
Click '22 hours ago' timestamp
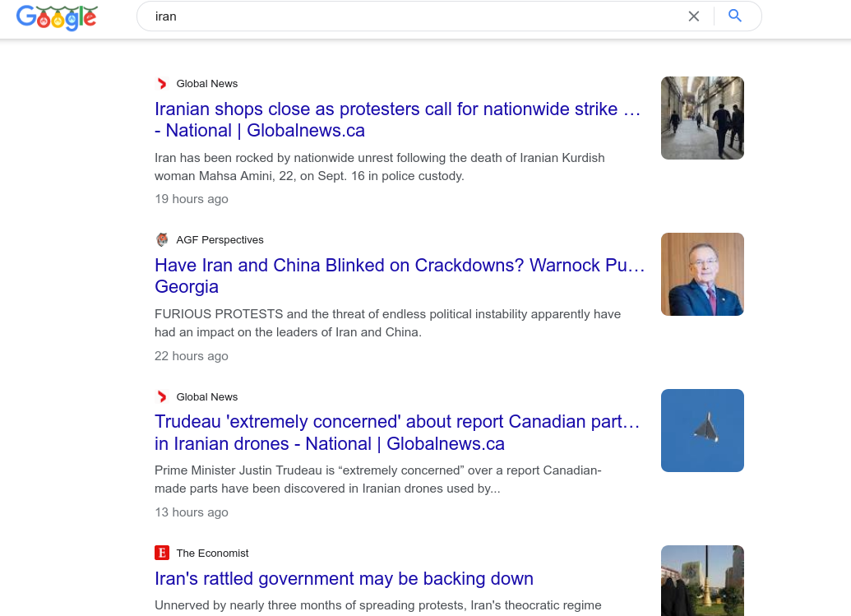(x=192, y=356)
